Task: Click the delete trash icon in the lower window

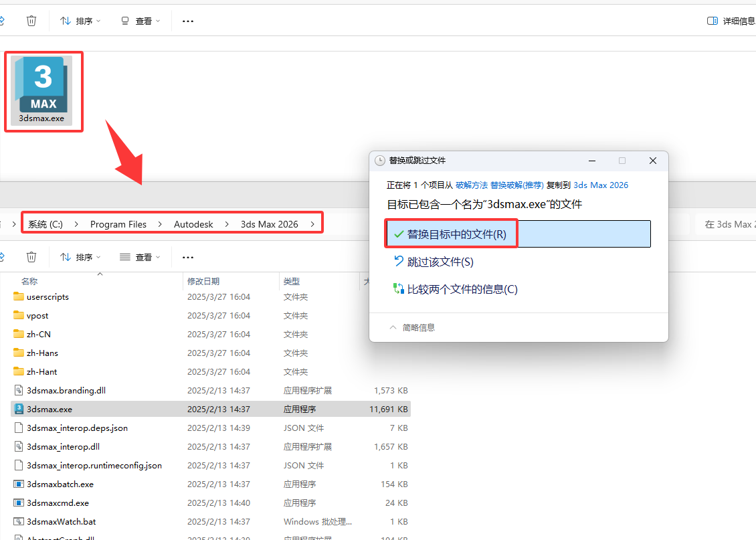Action: pos(31,257)
